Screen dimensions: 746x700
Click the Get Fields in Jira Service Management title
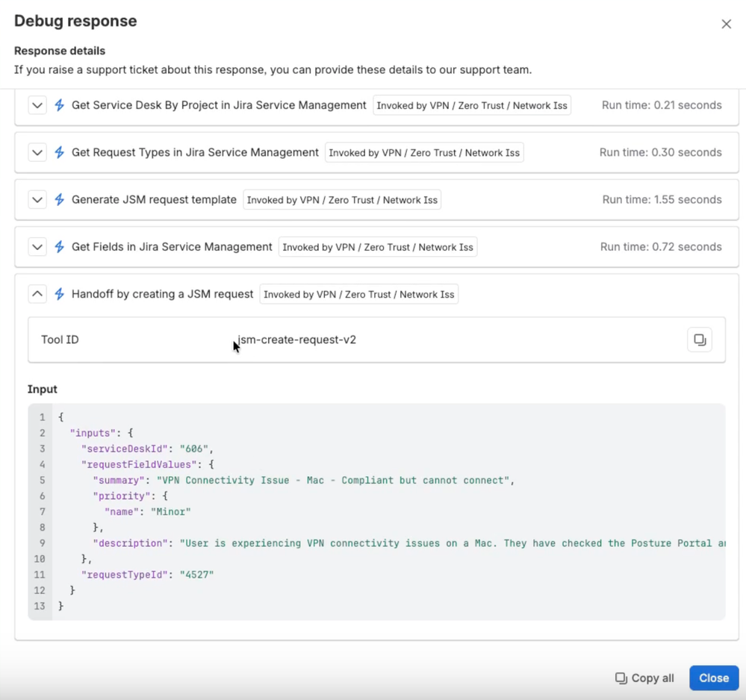(x=172, y=246)
